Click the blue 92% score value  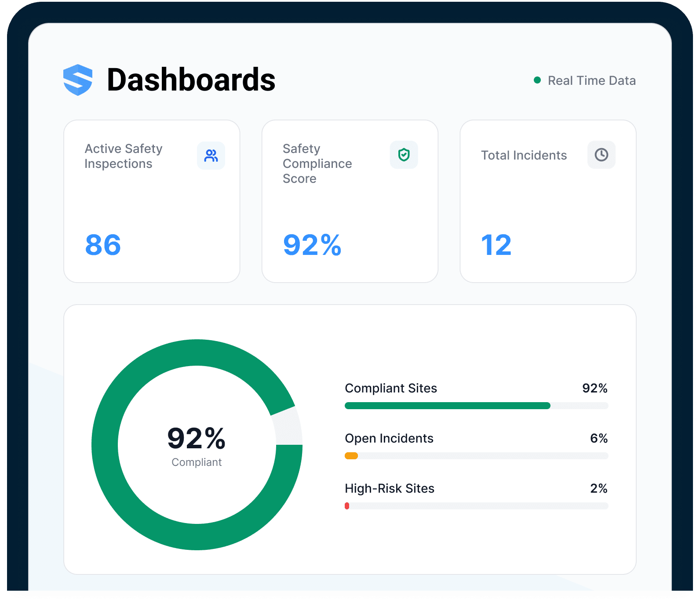pos(312,245)
